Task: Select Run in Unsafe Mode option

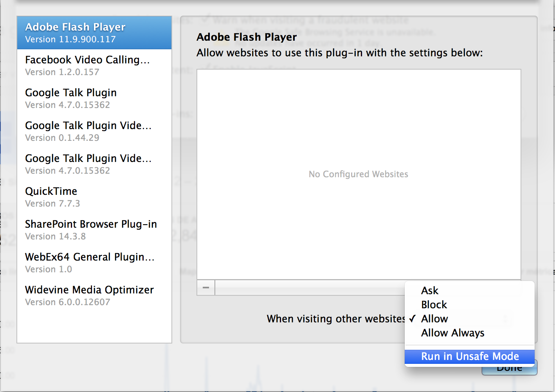Action: [x=470, y=356]
